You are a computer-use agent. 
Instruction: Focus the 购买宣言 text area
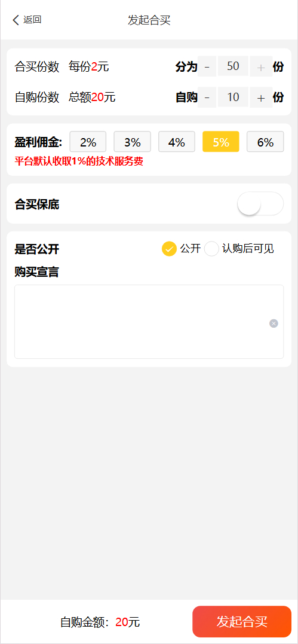pos(149,322)
